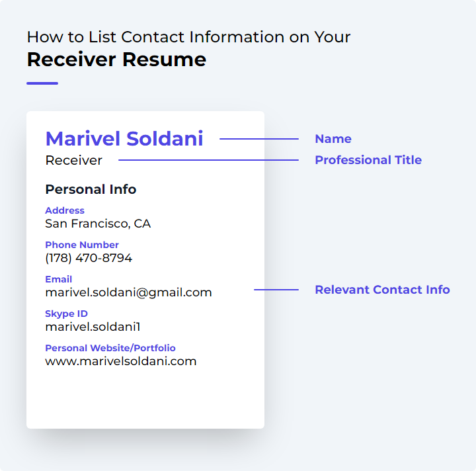Click the Marivel Soldani name heading
Screen dimensions: 476x471
[124, 139]
